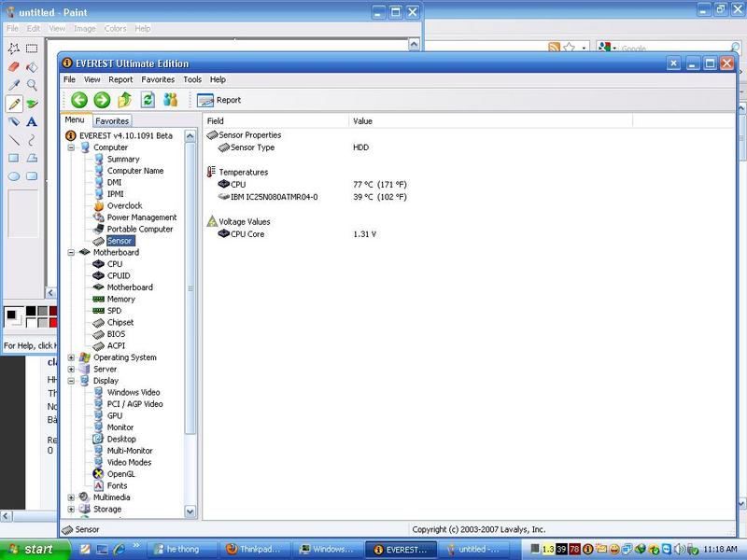Expand the Multimedia tree node
Screen dimensions: 747x560
coord(71,497)
